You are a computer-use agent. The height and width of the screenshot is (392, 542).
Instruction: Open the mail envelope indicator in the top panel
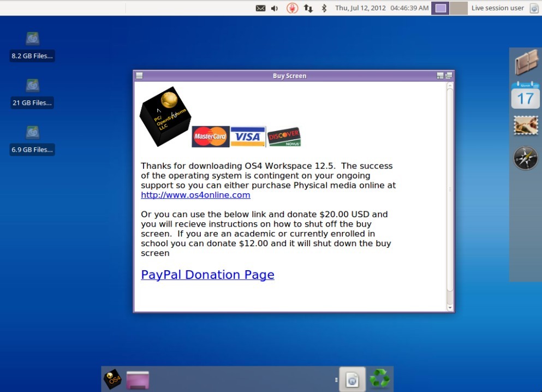pyautogui.click(x=261, y=8)
